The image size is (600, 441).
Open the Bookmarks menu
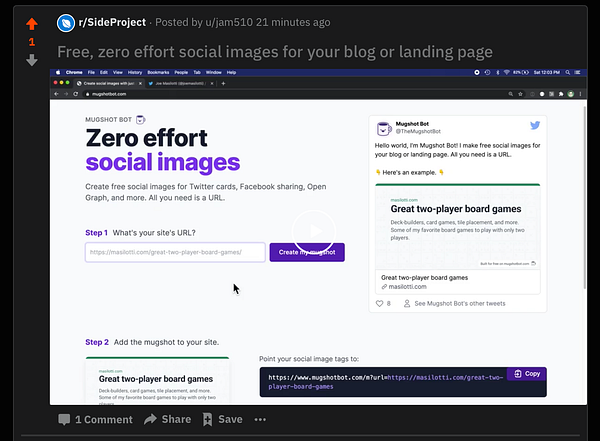pos(158,72)
